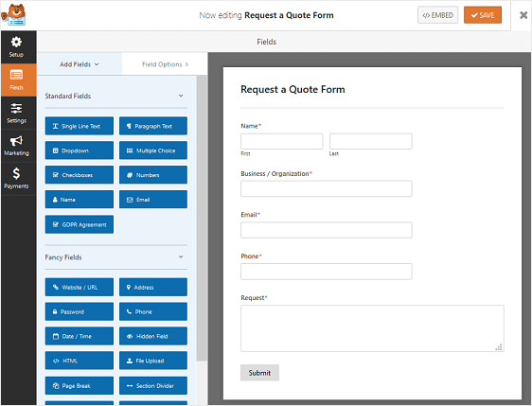
Task: Add a Date / Time field
Action: pyautogui.click(x=80, y=336)
